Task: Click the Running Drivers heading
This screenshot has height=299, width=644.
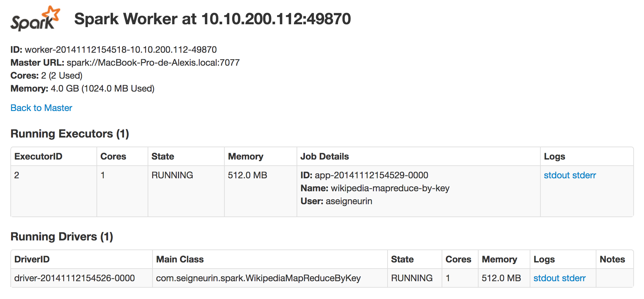Action: click(62, 237)
